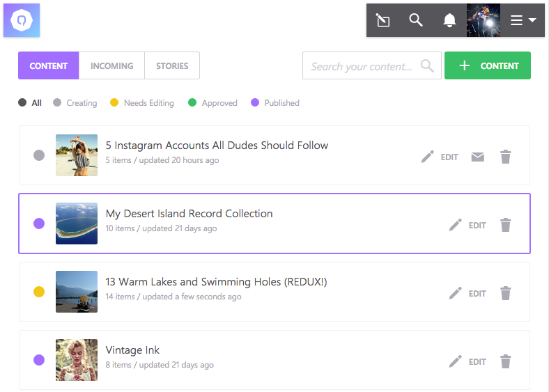Delete Vintage Ink with trash icon
The width and height of the screenshot is (549, 392).
coord(505,361)
